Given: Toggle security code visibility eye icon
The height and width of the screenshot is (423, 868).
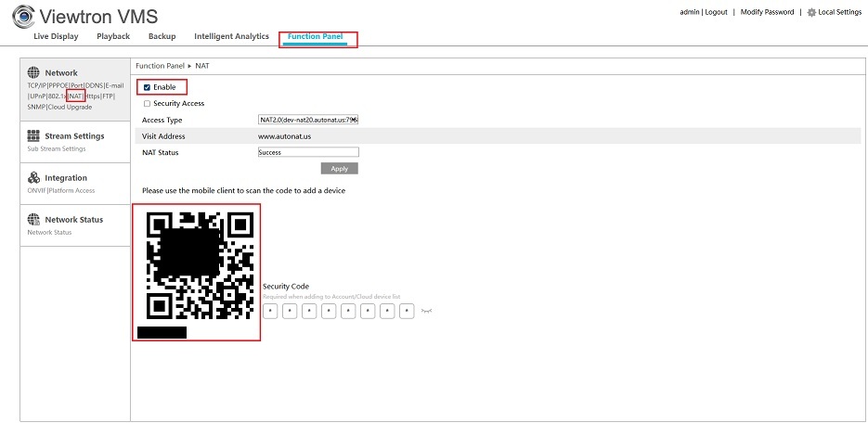Looking at the screenshot, I should click(x=426, y=312).
